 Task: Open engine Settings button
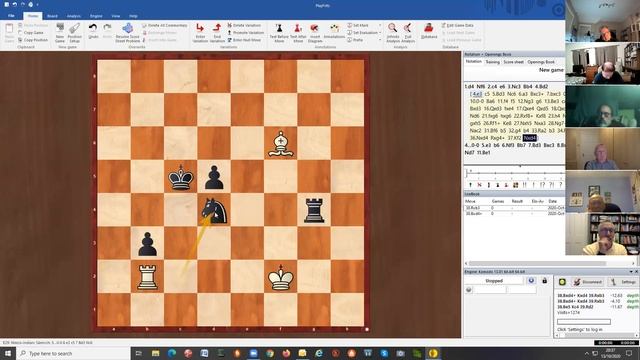click(x=624, y=282)
